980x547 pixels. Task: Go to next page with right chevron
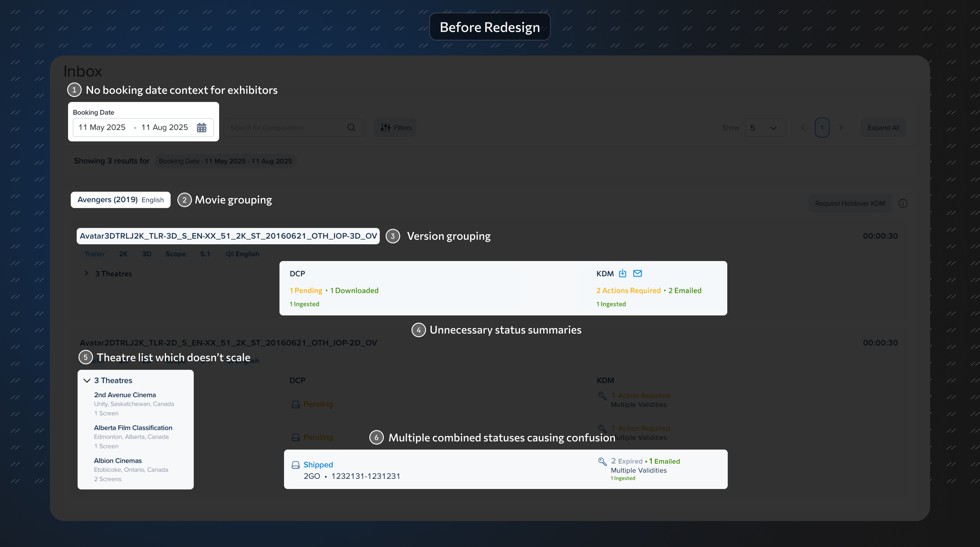pyautogui.click(x=841, y=127)
